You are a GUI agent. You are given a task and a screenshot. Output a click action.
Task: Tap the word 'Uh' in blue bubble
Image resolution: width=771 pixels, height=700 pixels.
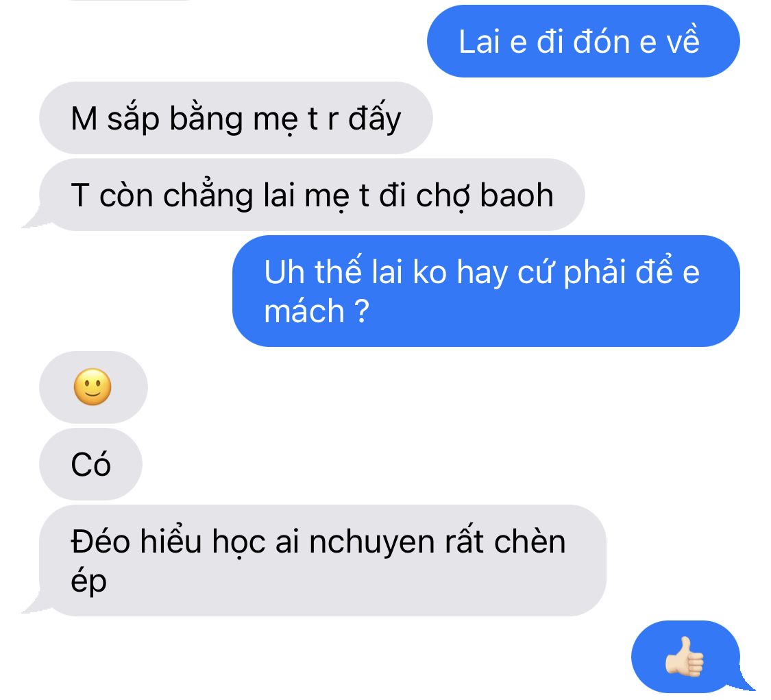(284, 272)
